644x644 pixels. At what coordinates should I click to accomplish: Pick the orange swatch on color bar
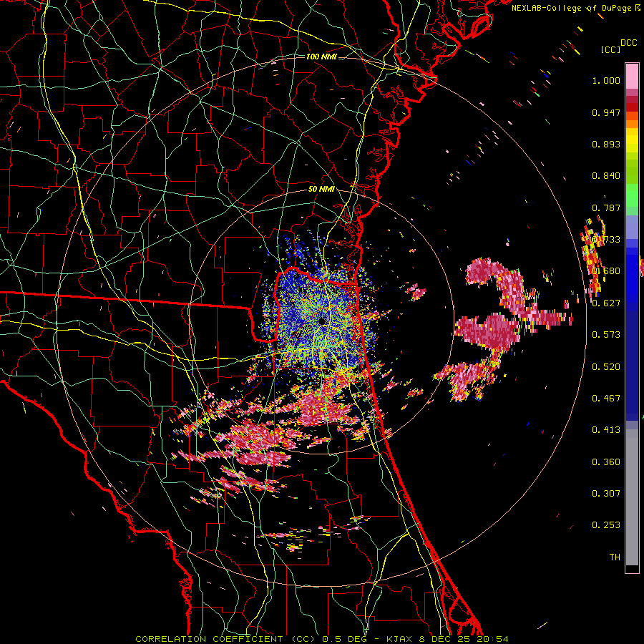[632, 124]
